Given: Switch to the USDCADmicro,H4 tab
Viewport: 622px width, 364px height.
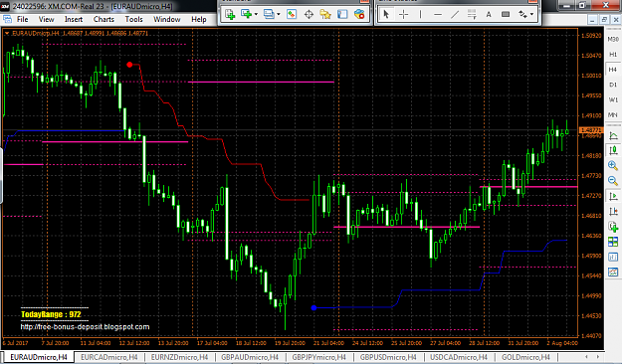Looking at the screenshot, I should [459, 357].
